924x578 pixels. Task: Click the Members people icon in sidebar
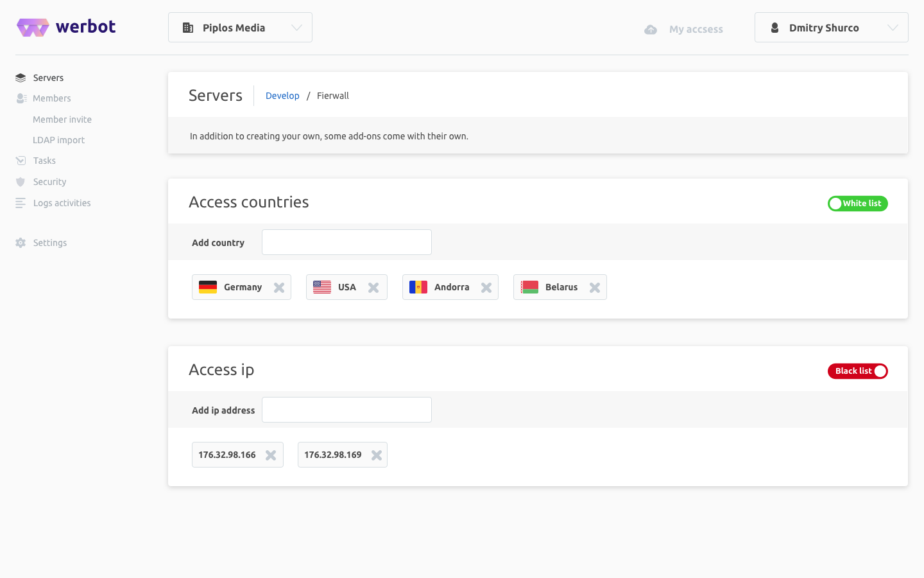[x=21, y=98]
